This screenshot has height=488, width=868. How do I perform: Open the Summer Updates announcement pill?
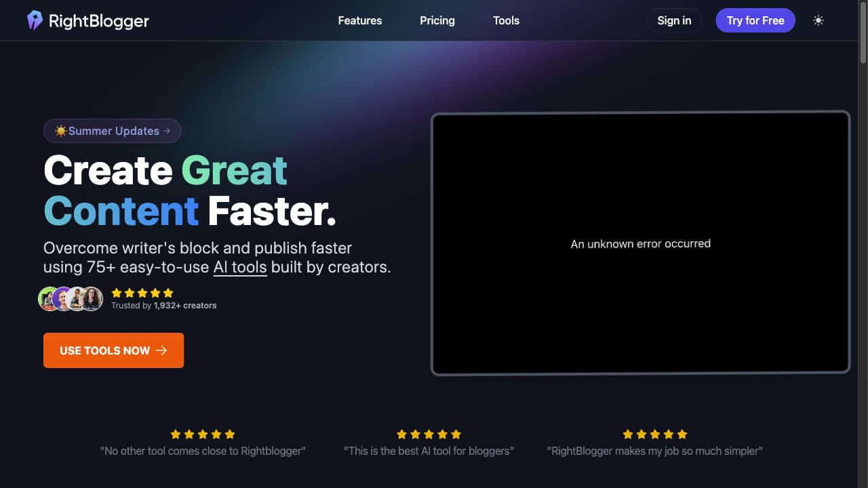click(x=113, y=131)
